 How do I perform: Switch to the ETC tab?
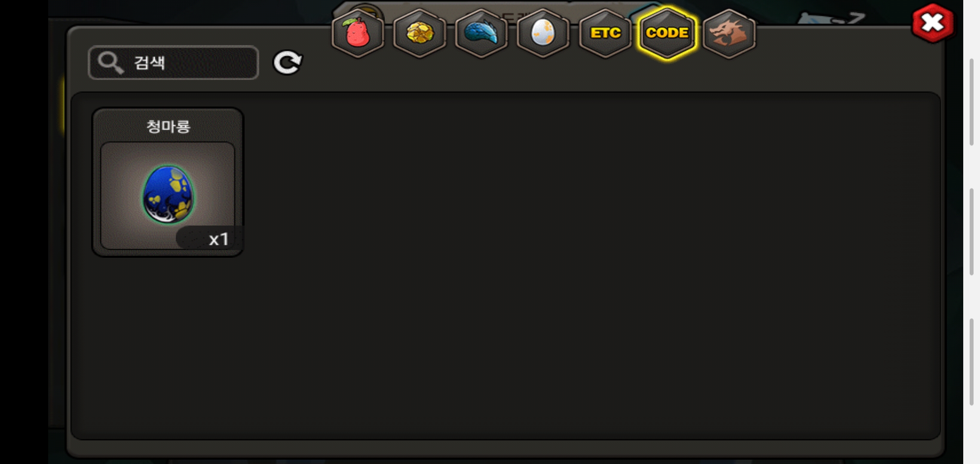tap(605, 33)
